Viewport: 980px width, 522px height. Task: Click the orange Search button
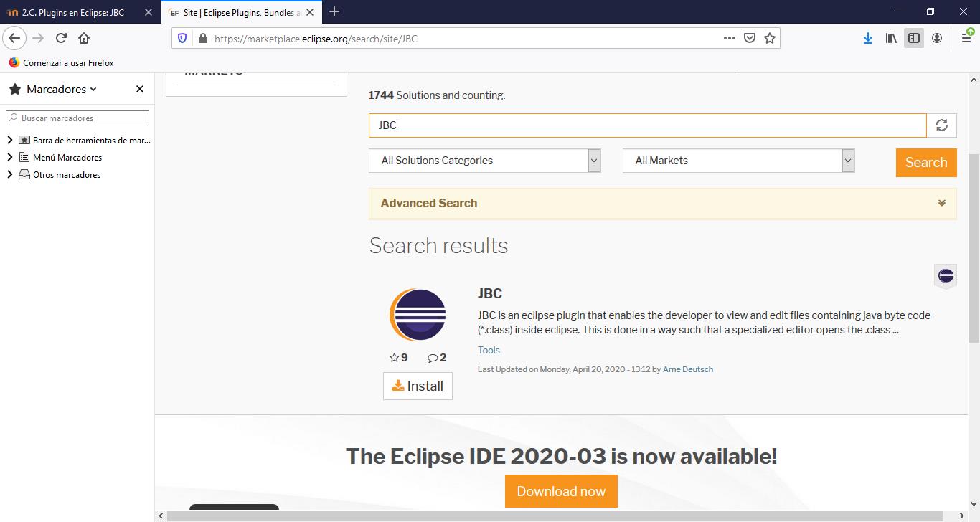coord(926,162)
